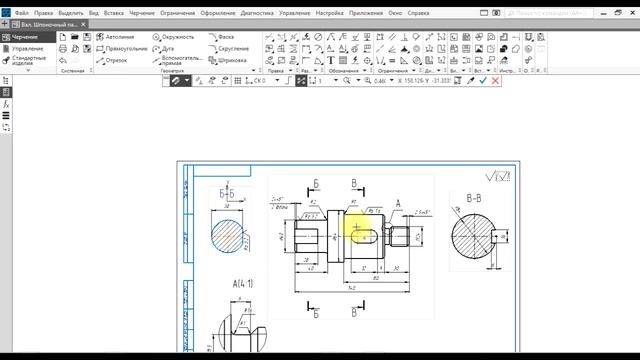Image resolution: width=640 pixels, height=360 pixels.
Task: Select the Вспомогательная прямая tool
Action: coord(177,61)
